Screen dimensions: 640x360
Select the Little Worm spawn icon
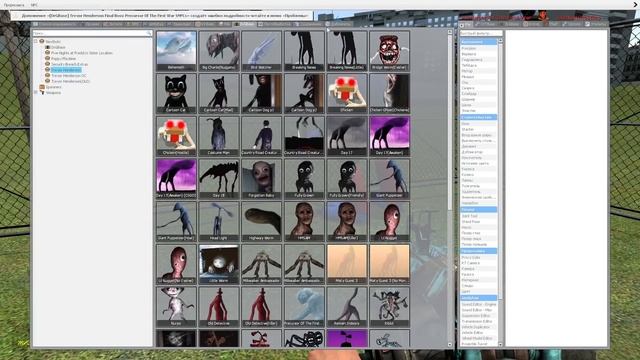[219, 264]
